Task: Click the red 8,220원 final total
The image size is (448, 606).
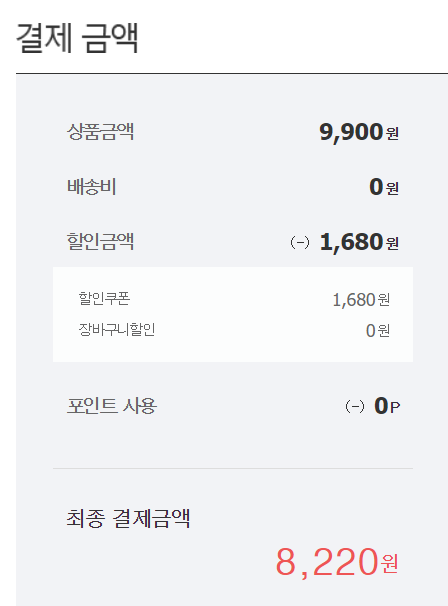Action: click(337, 562)
